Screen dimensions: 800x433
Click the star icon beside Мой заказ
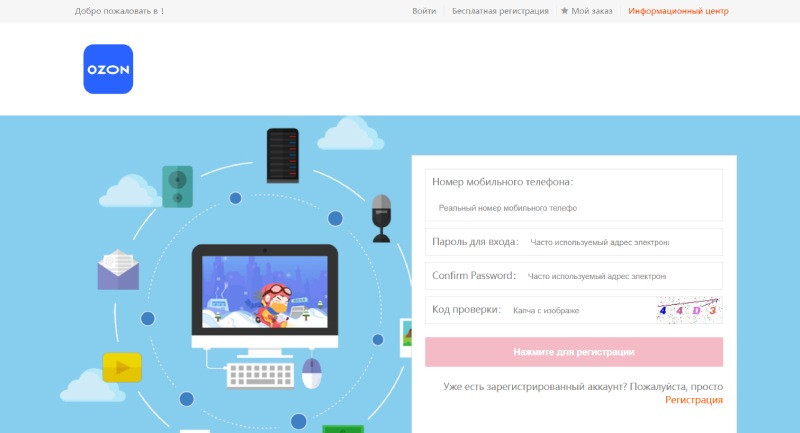[x=564, y=11]
